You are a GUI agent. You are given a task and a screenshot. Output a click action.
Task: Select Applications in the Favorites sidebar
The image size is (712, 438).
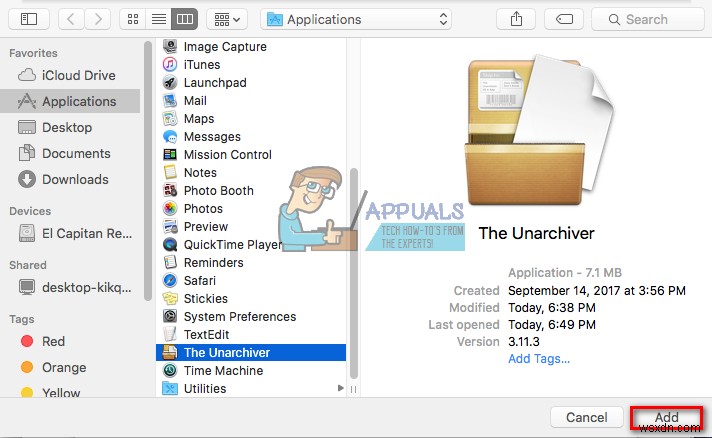click(x=70, y=101)
